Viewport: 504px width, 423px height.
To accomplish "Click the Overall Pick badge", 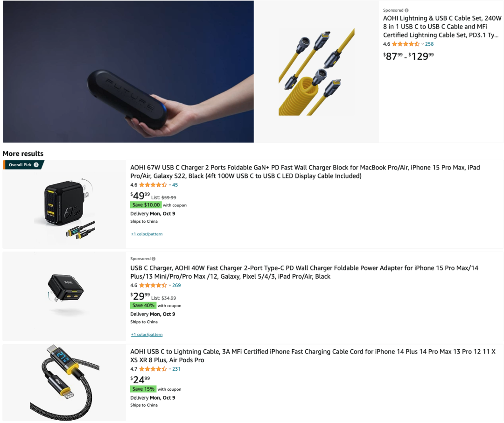I will click(x=23, y=165).
